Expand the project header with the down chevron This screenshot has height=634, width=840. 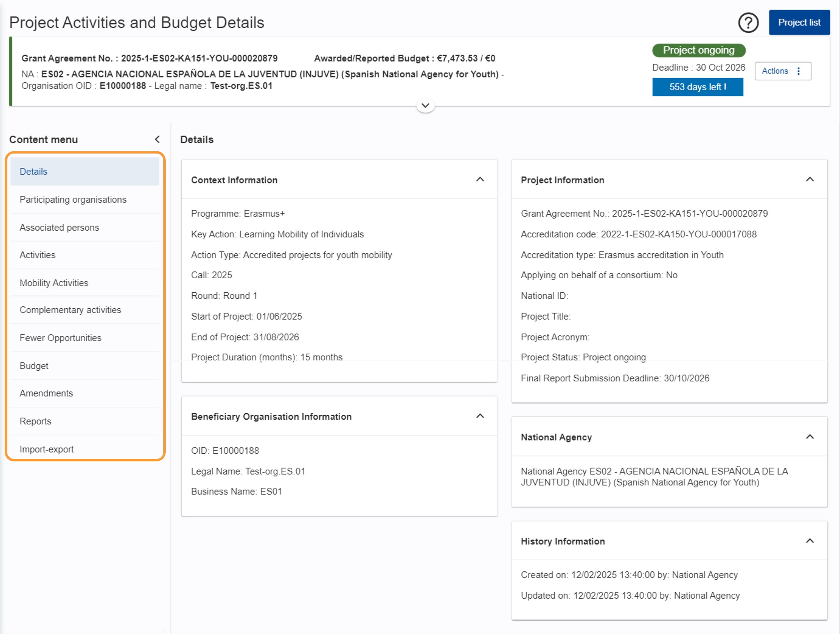click(x=425, y=106)
